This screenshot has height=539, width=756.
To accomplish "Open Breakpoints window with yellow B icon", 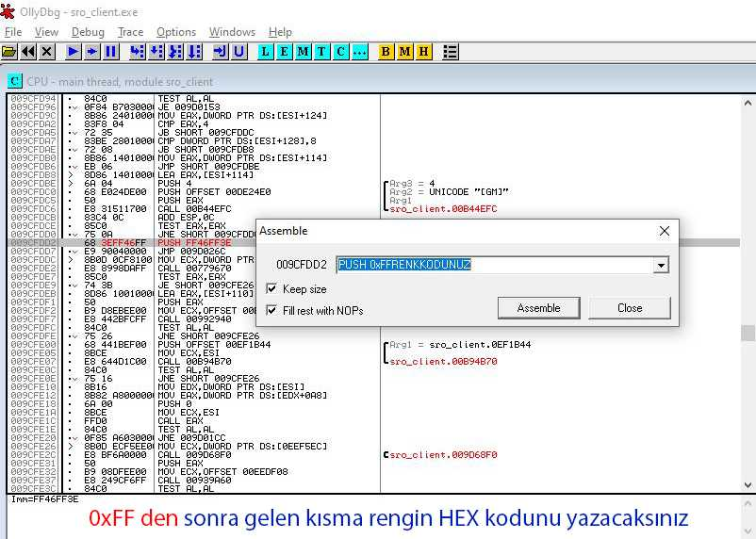I will pyautogui.click(x=386, y=52).
